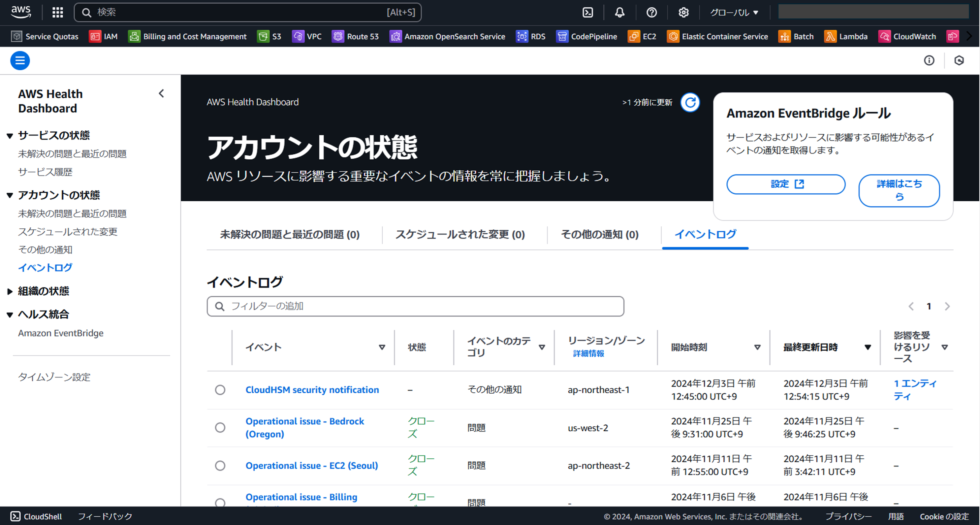Click the フィルターの追加 filter input field
The width and height of the screenshot is (980, 525).
415,306
